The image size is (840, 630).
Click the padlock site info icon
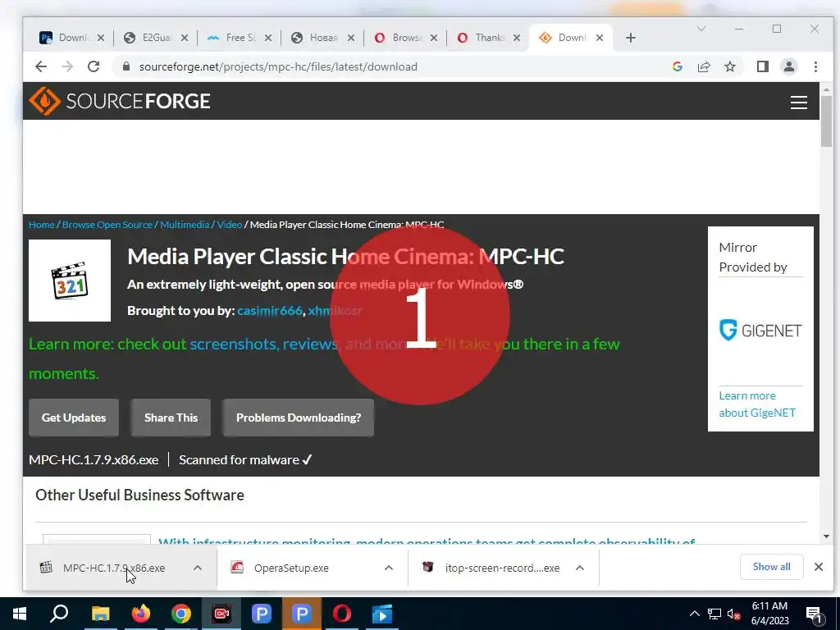pos(126,66)
